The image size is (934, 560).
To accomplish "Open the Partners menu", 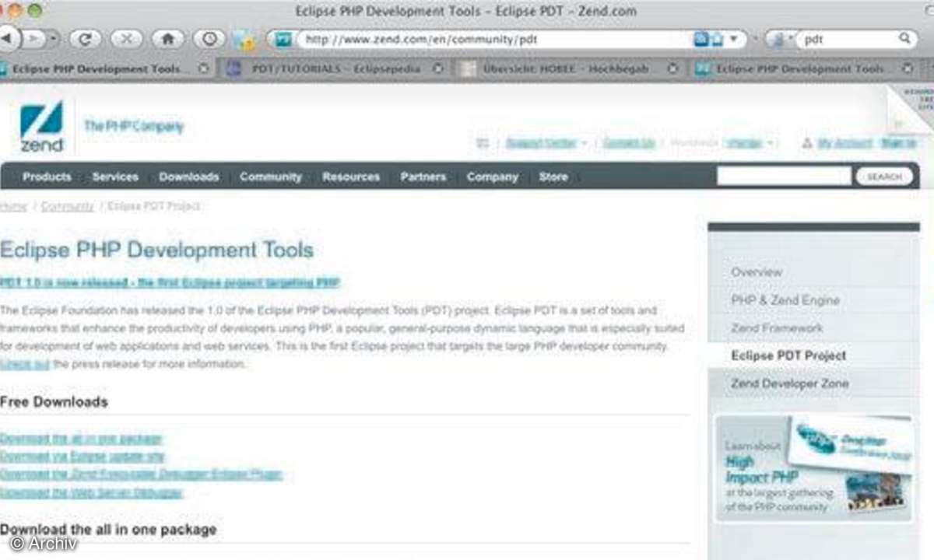I will pos(423,177).
